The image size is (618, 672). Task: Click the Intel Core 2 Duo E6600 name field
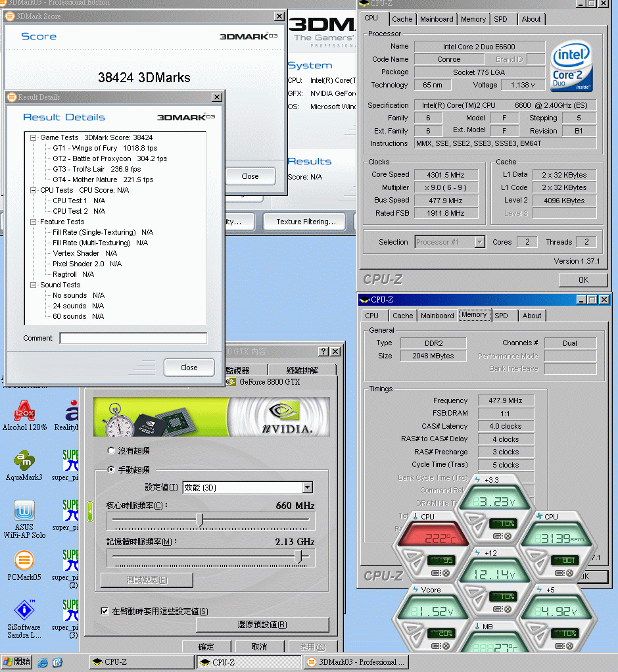(479, 46)
